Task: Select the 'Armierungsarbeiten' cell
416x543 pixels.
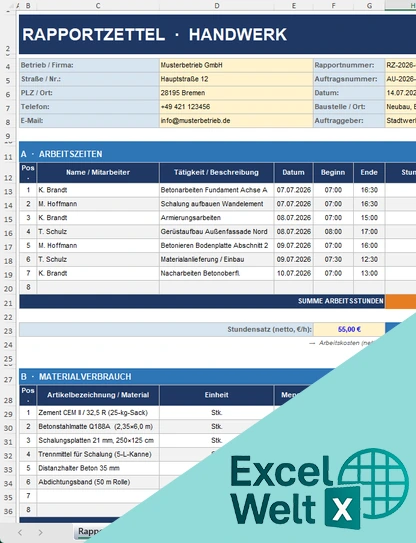Action: tap(216, 218)
